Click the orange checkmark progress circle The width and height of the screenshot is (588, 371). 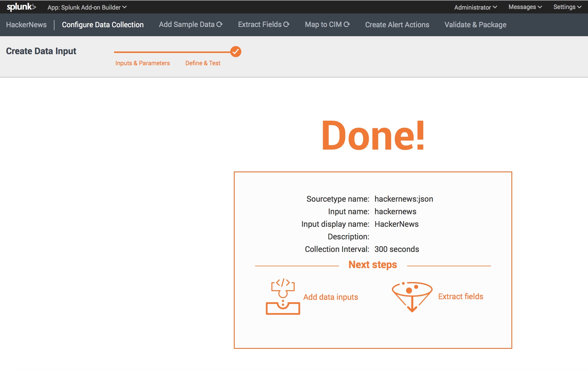pyautogui.click(x=236, y=51)
